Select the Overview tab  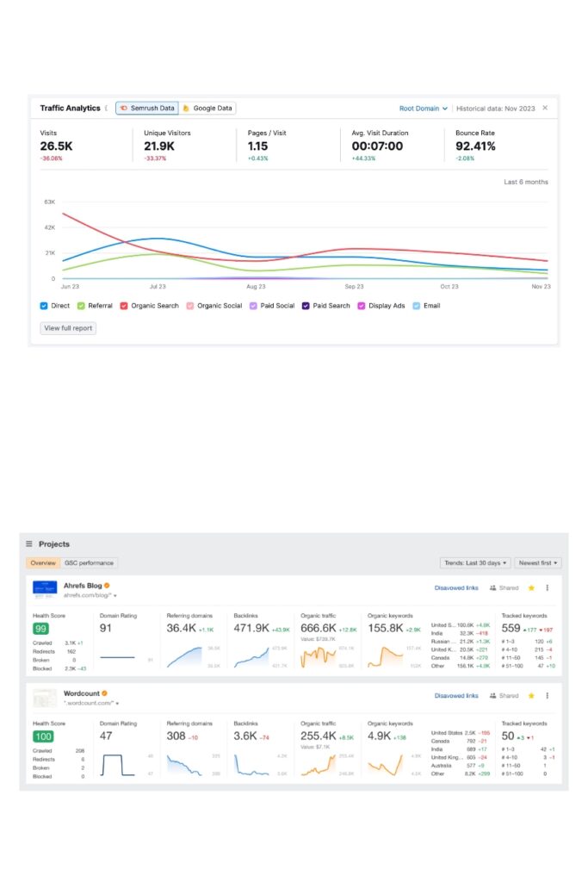point(42,562)
